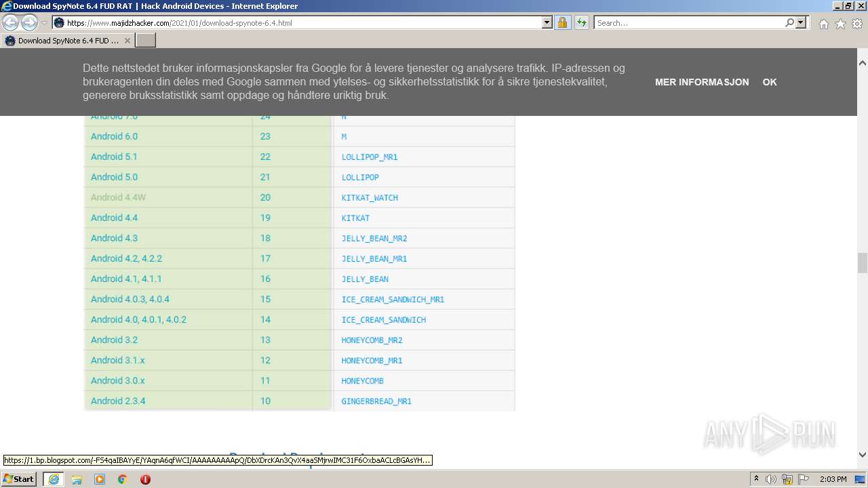Click the Android 4.4 link

pyautogui.click(x=114, y=218)
